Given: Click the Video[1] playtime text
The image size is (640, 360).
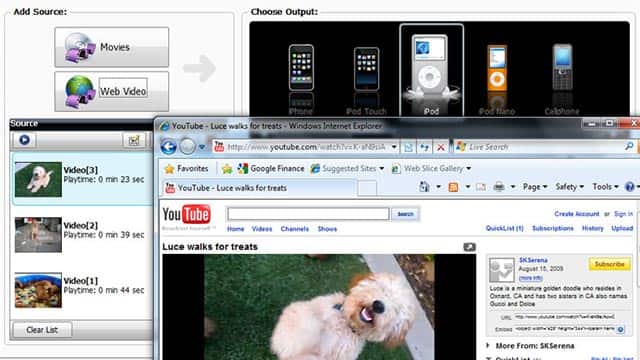Looking at the screenshot, I should pos(104,291).
